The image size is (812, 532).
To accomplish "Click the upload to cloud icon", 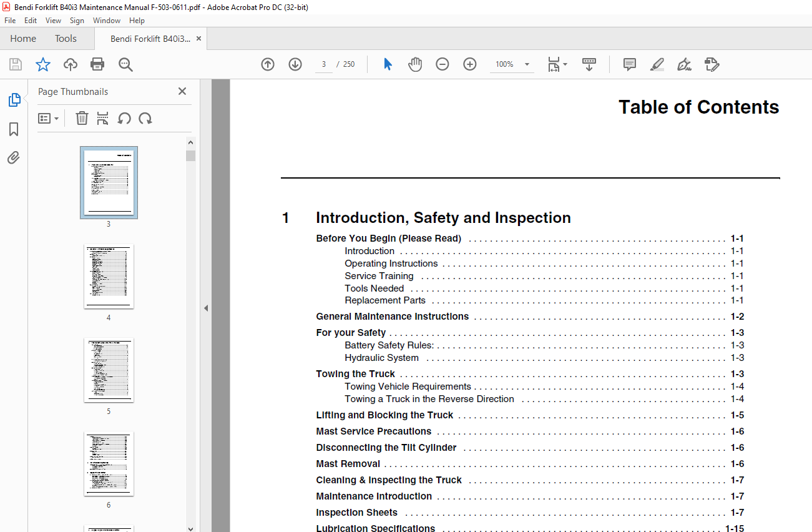I will 71,64.
